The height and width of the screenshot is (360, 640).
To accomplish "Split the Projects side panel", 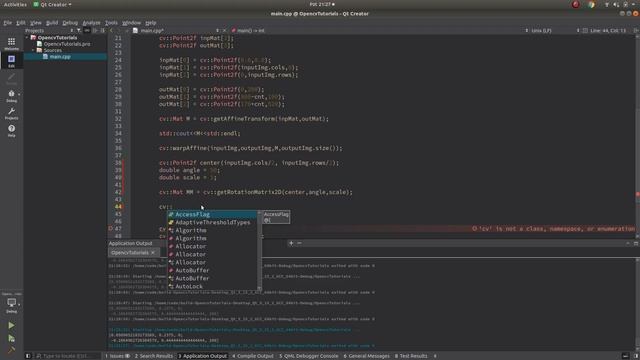I will point(95,31).
